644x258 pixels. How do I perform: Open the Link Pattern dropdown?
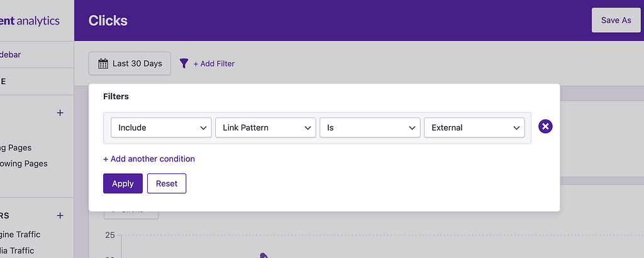tap(265, 127)
